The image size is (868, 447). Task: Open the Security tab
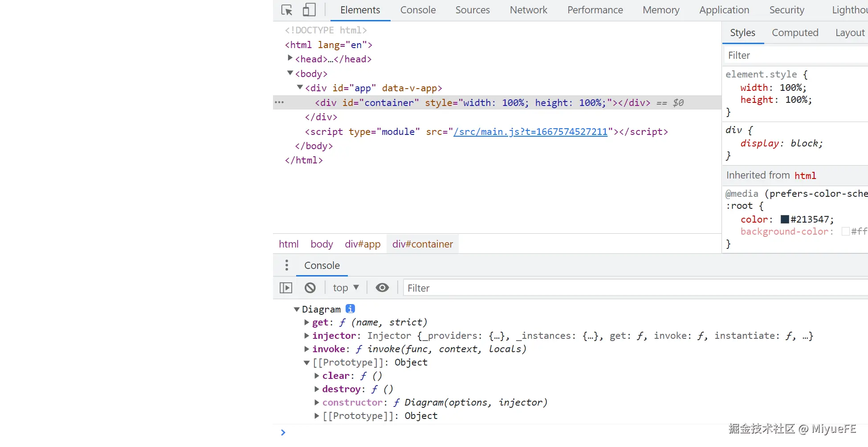(787, 10)
